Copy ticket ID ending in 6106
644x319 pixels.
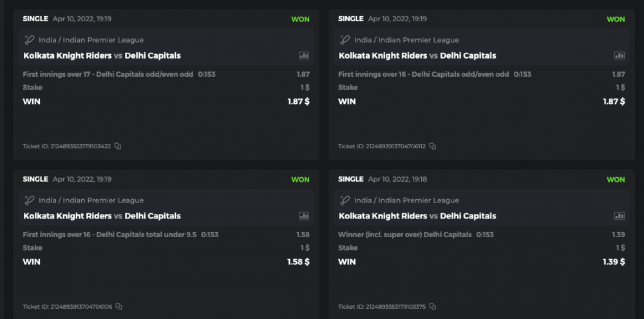pyautogui.click(x=119, y=307)
